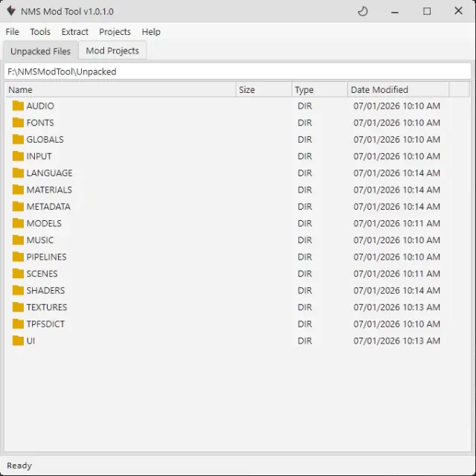This screenshot has height=476, width=476.
Task: Click the AUDIO folder icon
Action: point(18,106)
